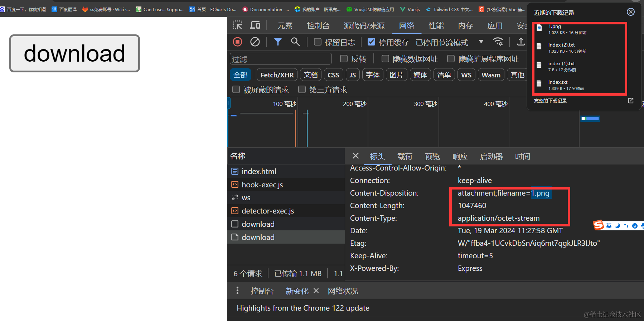Switch to 网络 panel tab
Viewport: 644px width, 321px height.
tap(407, 25)
